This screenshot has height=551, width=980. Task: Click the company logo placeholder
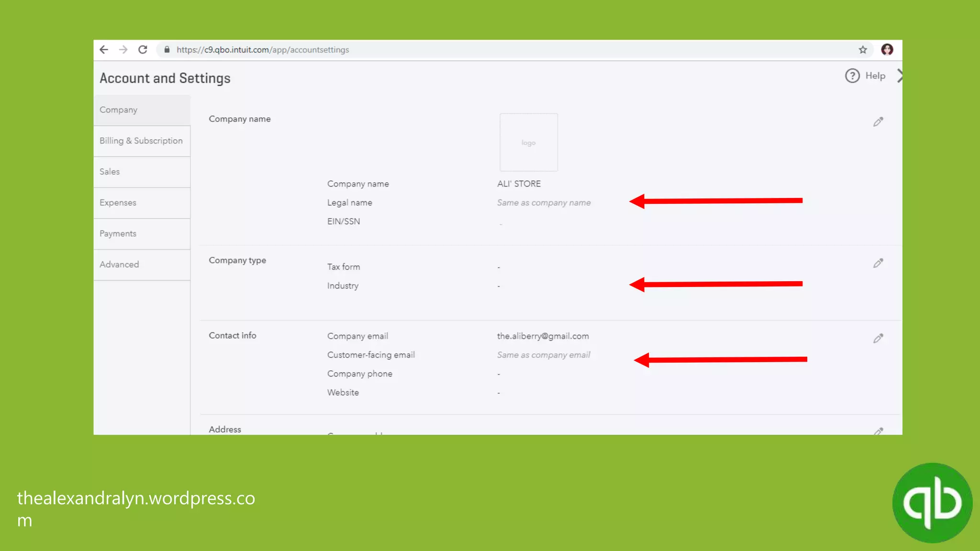click(x=528, y=143)
